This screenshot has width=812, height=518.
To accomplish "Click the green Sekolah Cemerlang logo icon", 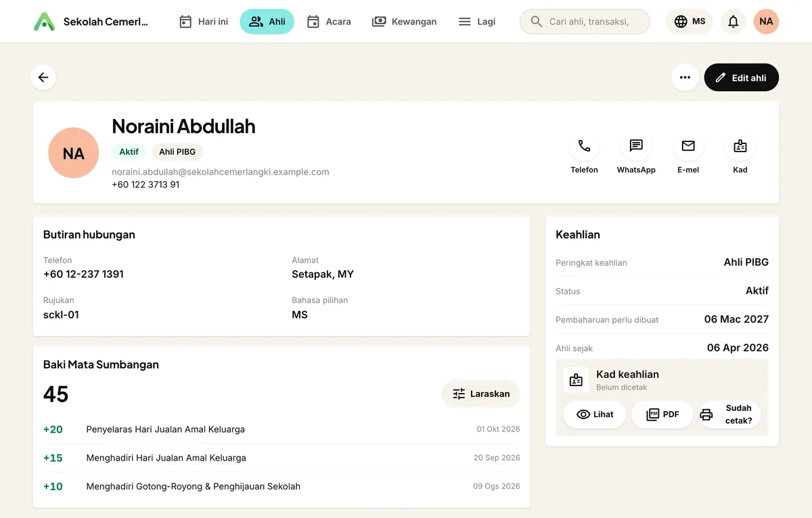I will (44, 22).
